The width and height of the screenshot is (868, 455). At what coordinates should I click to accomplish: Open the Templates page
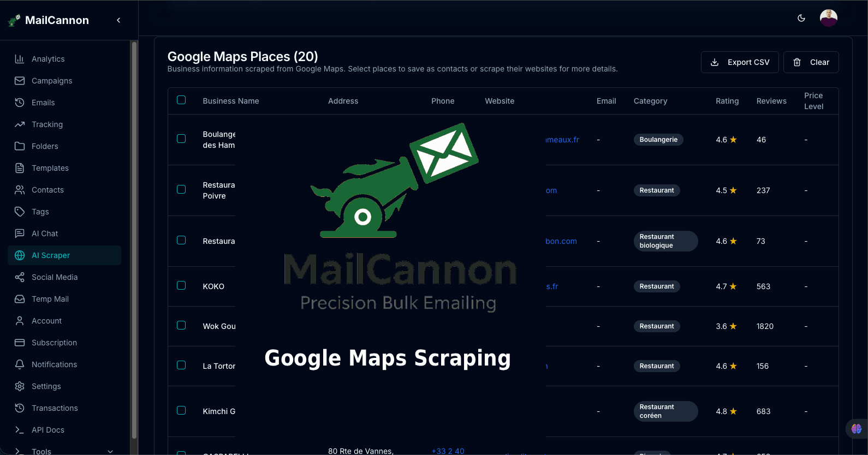pos(64,168)
